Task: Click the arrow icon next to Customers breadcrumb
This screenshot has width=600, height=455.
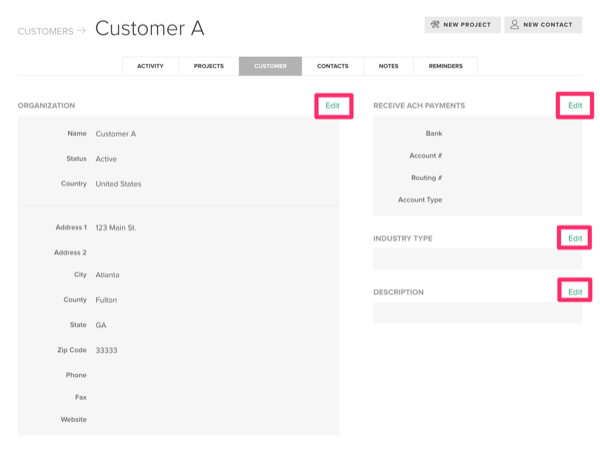Action: (x=81, y=31)
